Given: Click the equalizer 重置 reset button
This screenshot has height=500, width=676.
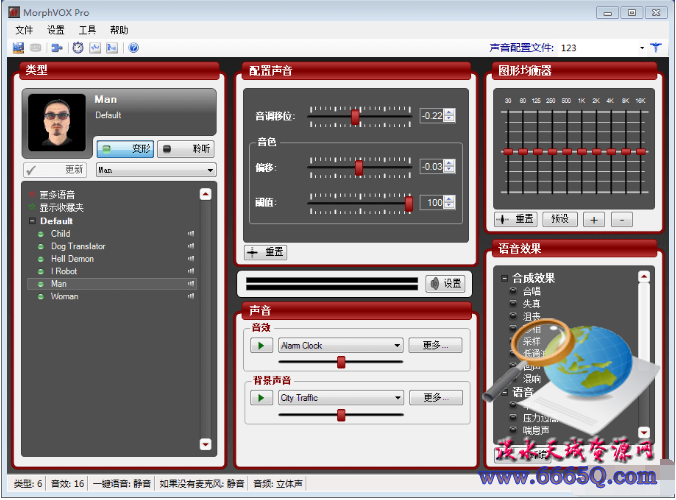Looking at the screenshot, I should pyautogui.click(x=515, y=219).
